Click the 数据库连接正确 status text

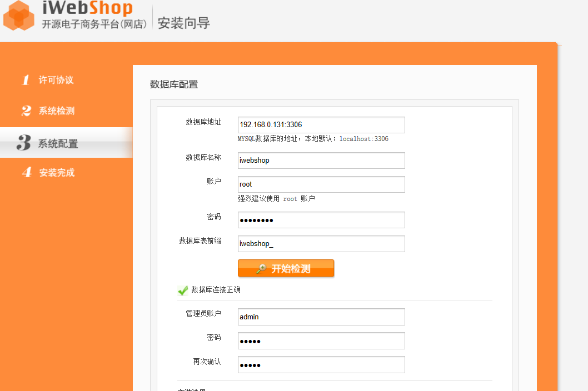(216, 290)
